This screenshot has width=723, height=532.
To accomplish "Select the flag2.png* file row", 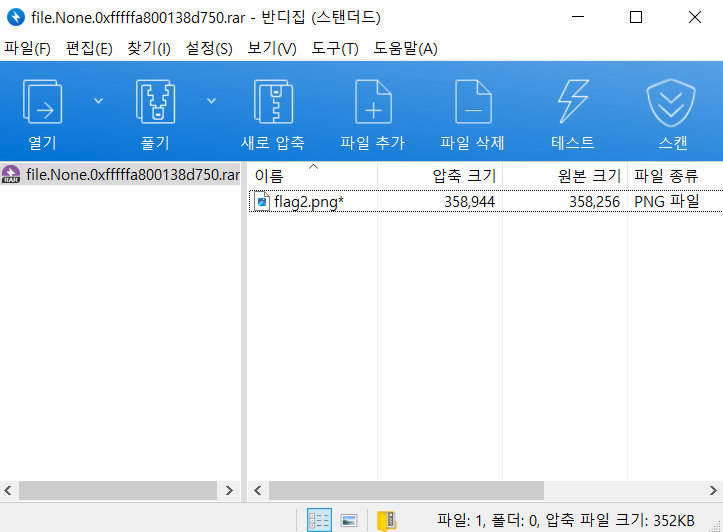I will tap(486, 201).
